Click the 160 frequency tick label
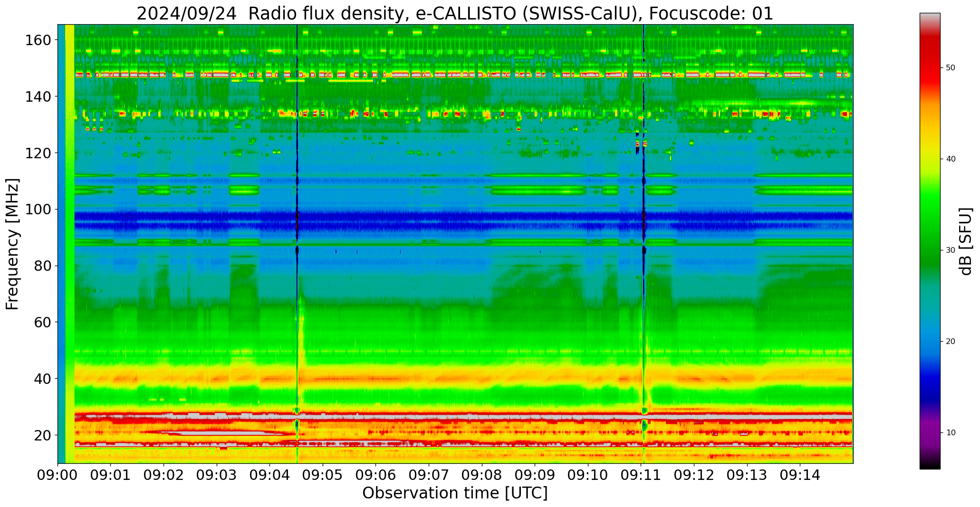This screenshot has height=507, width=980. (38, 40)
